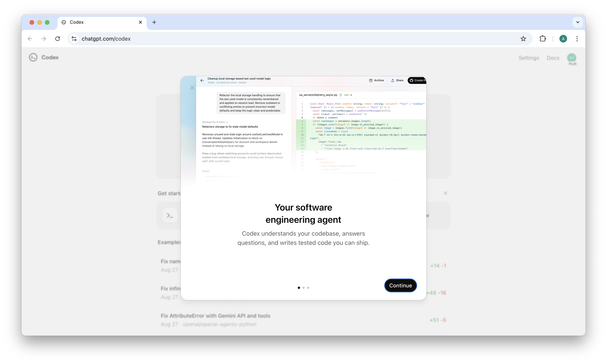Dismiss the Get started section X
This screenshot has width=607, height=364.
click(x=445, y=193)
